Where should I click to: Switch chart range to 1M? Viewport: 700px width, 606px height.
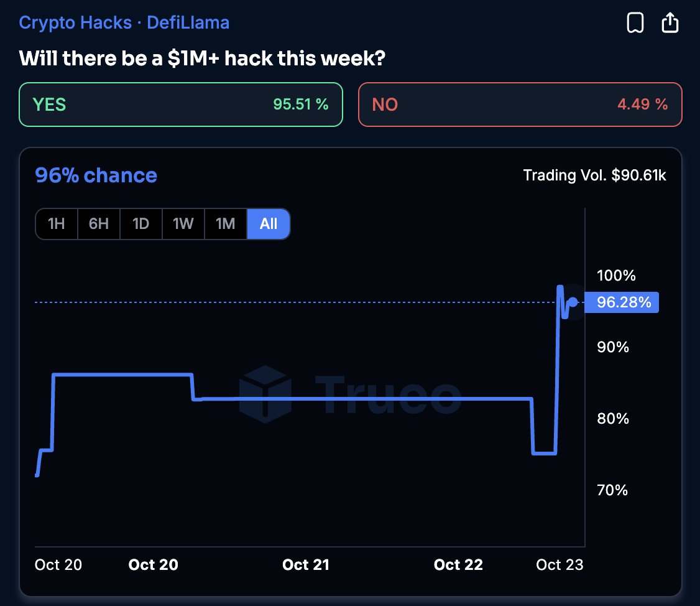(226, 224)
